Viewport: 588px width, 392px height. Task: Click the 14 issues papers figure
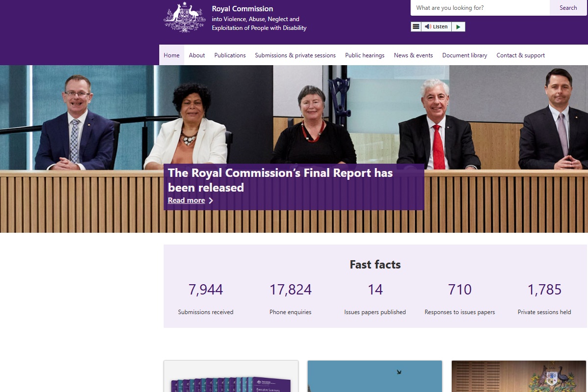click(x=375, y=290)
